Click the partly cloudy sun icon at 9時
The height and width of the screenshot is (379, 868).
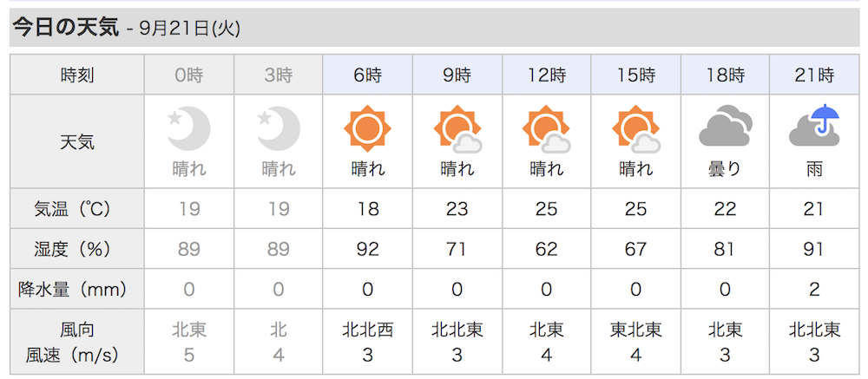click(x=457, y=128)
